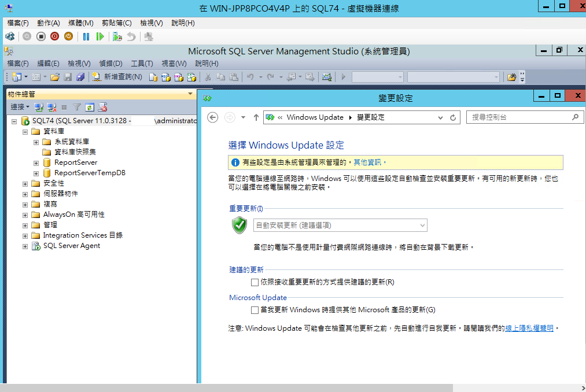586x392 pixels.
Task: Enable 當我更新 Windows 時提供其他 Microsoft 產品的更新 checkbox
Action: coord(255,310)
